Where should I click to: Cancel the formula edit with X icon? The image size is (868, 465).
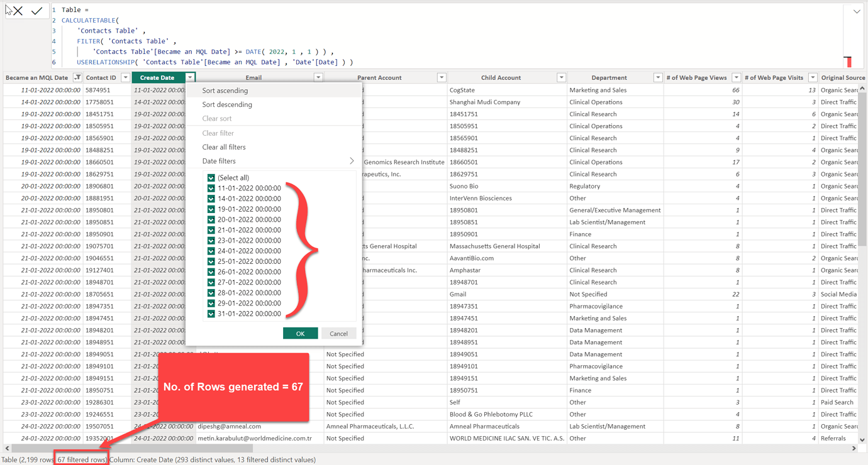click(x=18, y=11)
